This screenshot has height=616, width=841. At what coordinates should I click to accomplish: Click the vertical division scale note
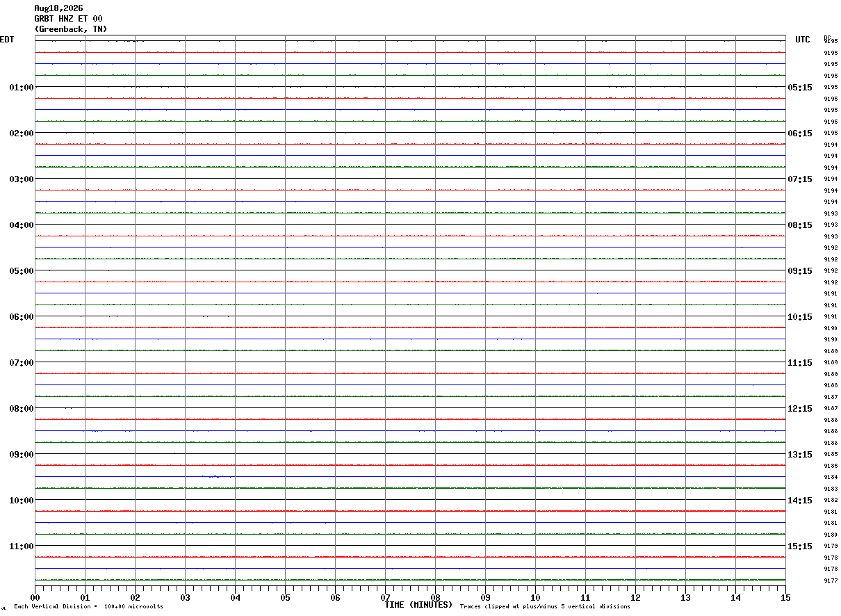88,607
